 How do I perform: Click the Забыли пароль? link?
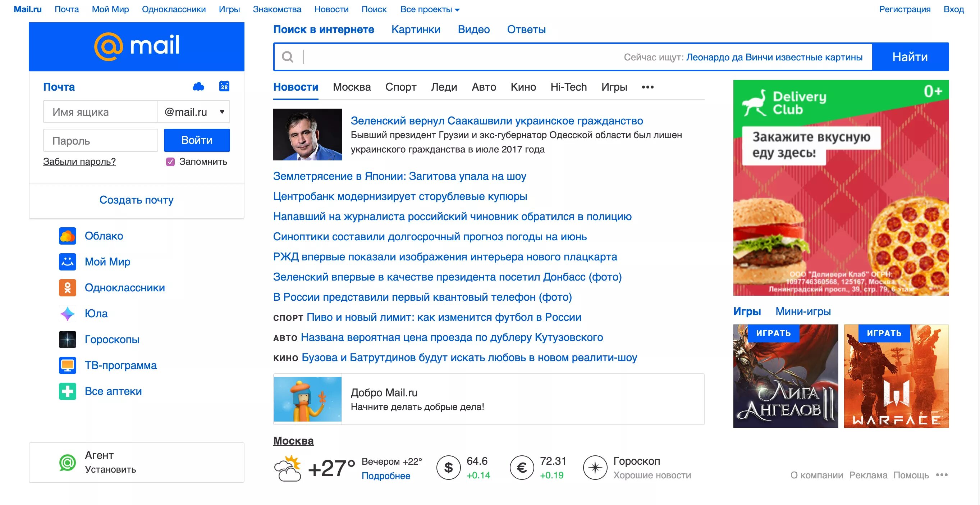point(79,162)
